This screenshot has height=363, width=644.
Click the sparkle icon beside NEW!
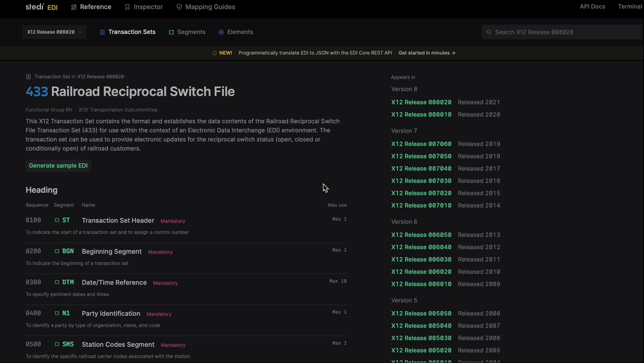pyautogui.click(x=214, y=53)
